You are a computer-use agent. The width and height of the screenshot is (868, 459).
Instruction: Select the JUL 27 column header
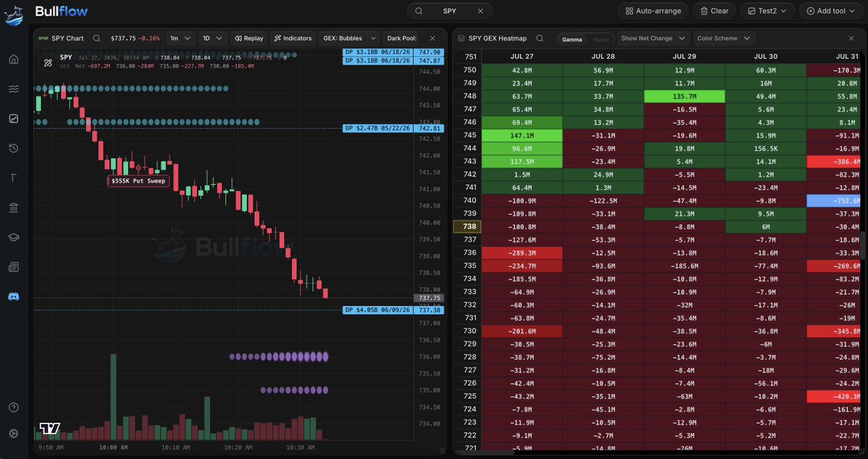[x=522, y=56]
